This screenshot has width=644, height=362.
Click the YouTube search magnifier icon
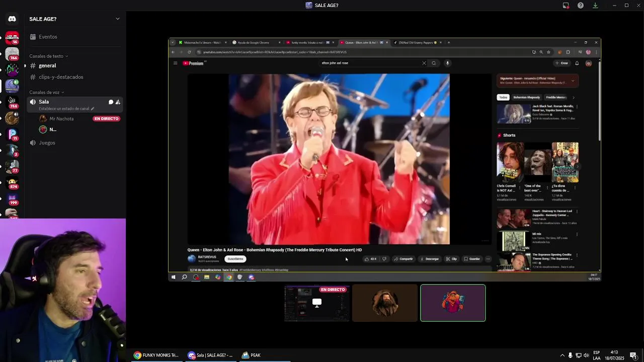tap(434, 63)
